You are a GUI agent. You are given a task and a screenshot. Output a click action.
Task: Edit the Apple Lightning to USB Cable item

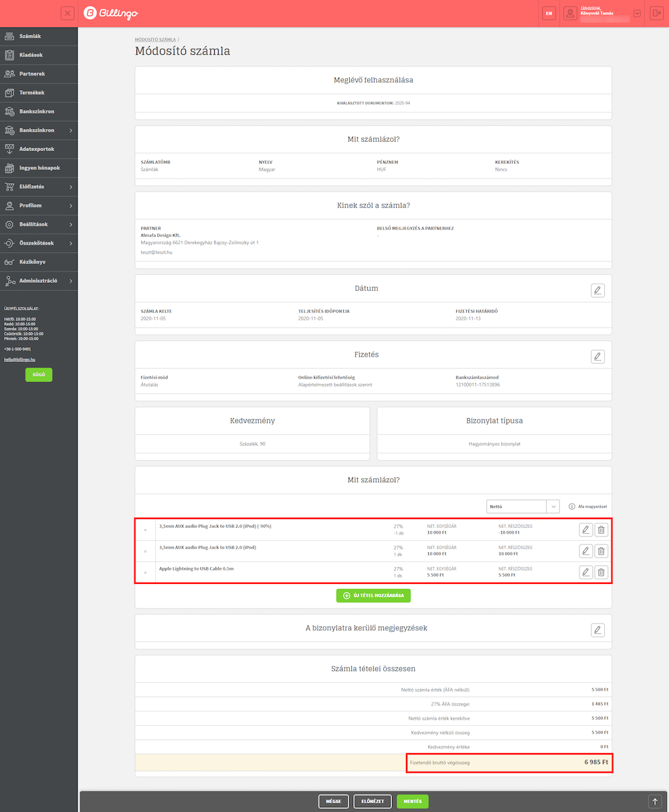tap(585, 573)
